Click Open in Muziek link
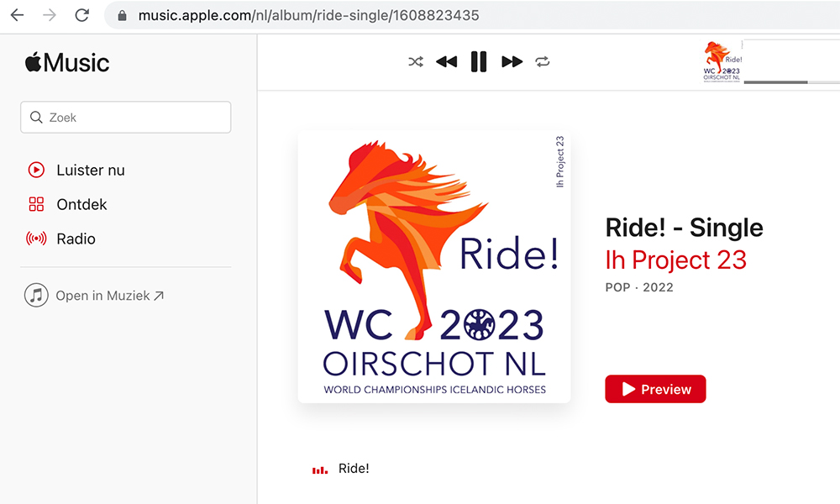 point(110,296)
